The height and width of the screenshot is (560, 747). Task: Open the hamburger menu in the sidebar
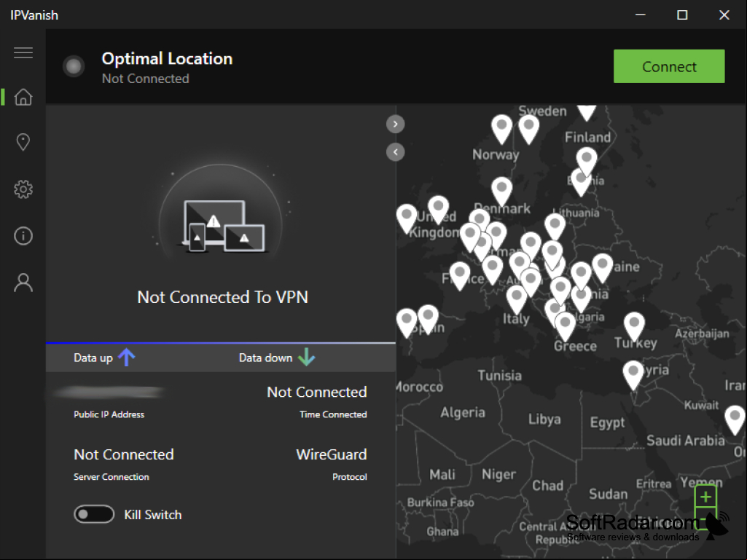tap(23, 52)
